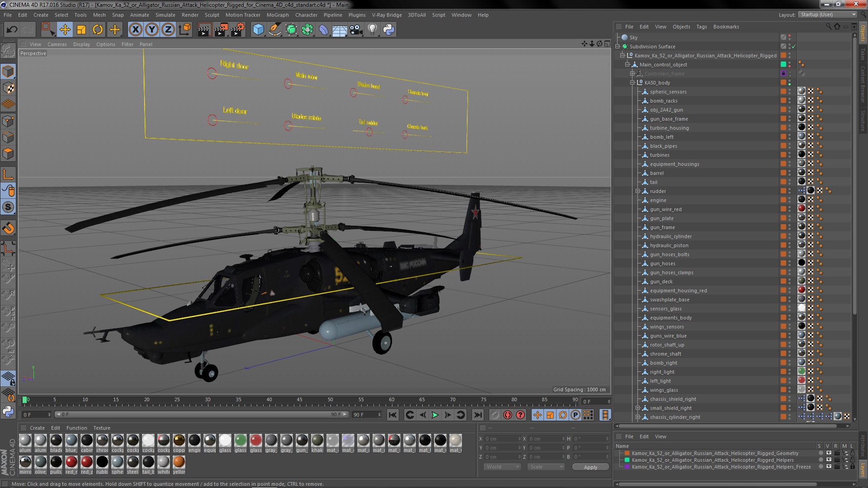
Task: Open the Character menu
Action: [306, 15]
